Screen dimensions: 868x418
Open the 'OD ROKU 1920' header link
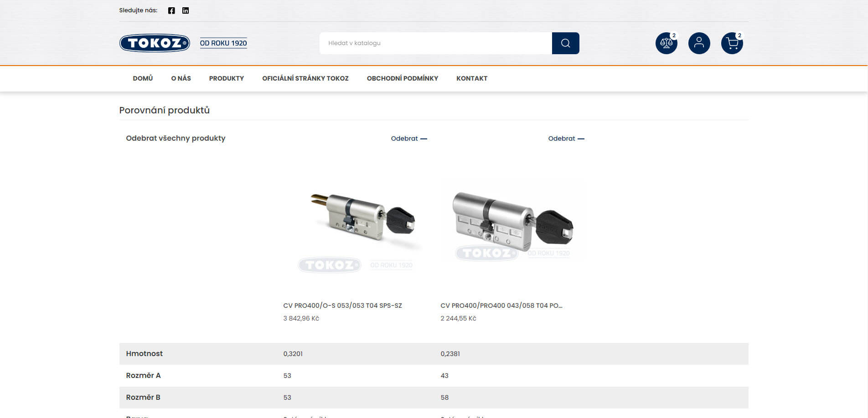point(223,43)
